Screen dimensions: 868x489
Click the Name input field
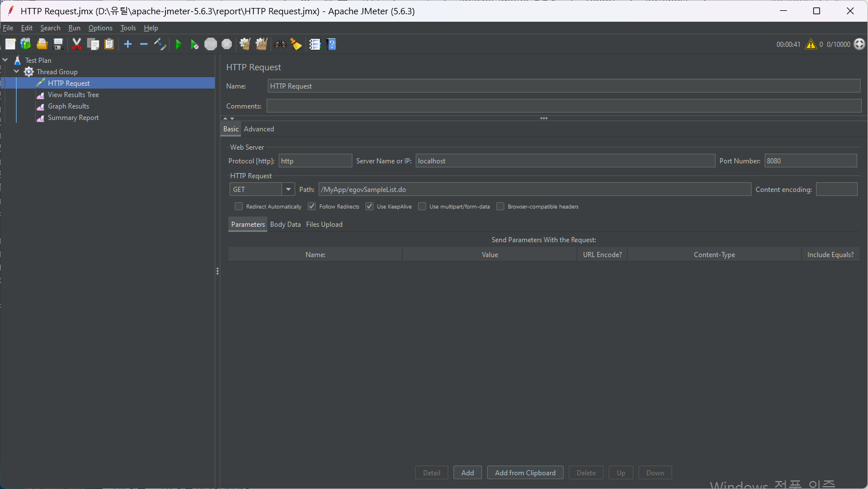pos(564,86)
